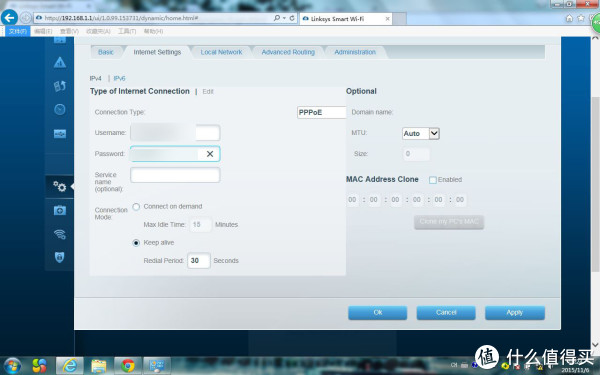Select the connectivity gears icon in sidebar
Image resolution: width=600 pixels, height=375 pixels.
pos(60,186)
